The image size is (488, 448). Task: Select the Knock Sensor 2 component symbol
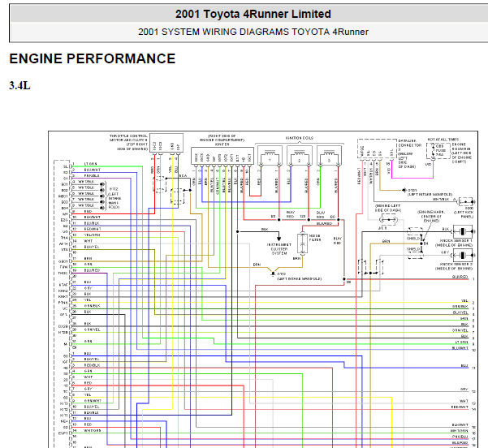click(463, 256)
